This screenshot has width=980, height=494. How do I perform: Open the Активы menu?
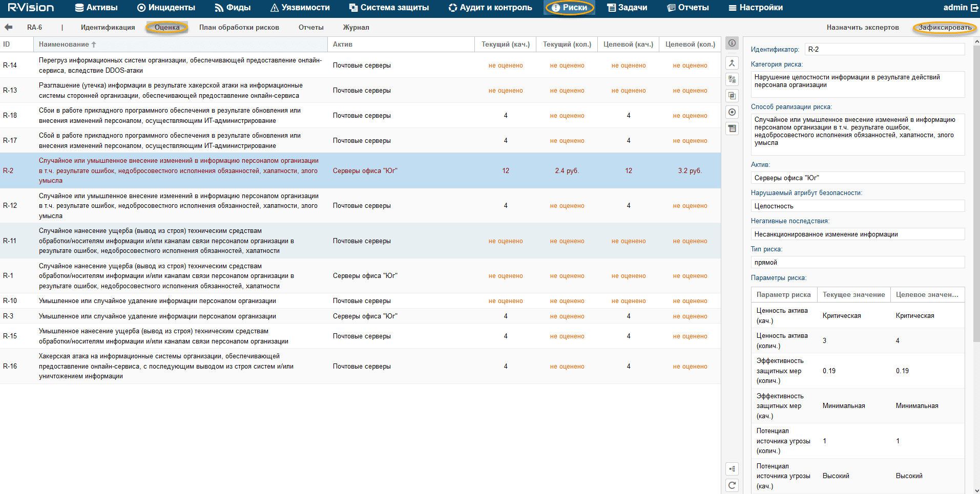(x=96, y=8)
